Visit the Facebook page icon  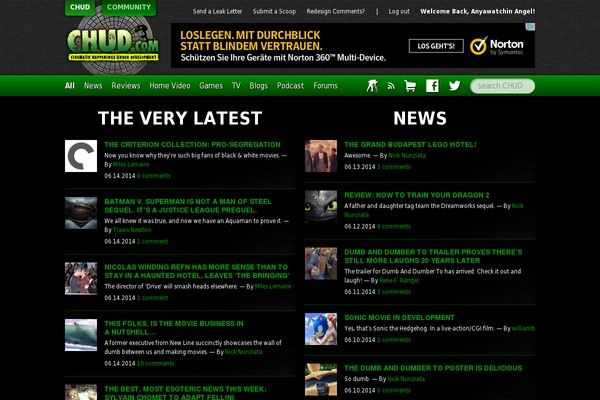coord(432,86)
